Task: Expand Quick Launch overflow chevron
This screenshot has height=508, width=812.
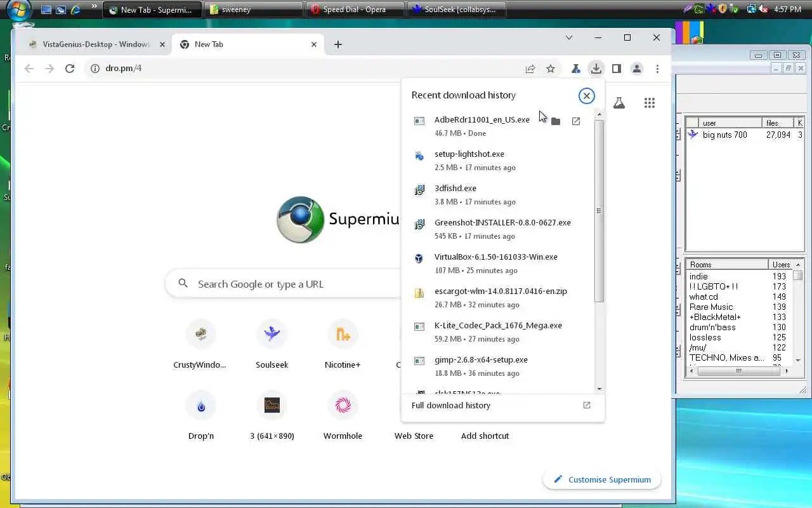Action: [95, 8]
